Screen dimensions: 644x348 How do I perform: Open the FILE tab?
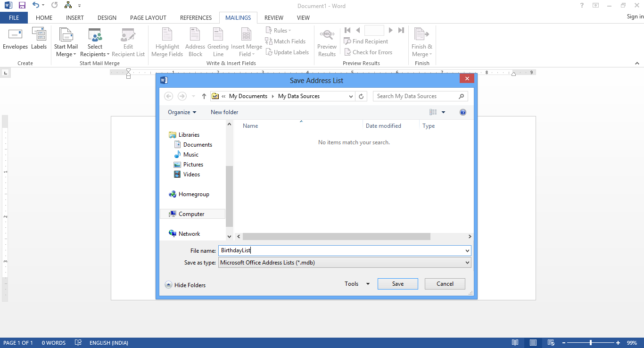(14, 18)
